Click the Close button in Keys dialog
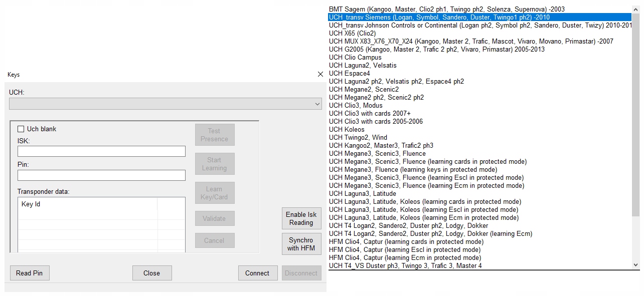Viewport: 644px width, 296px height. point(152,273)
